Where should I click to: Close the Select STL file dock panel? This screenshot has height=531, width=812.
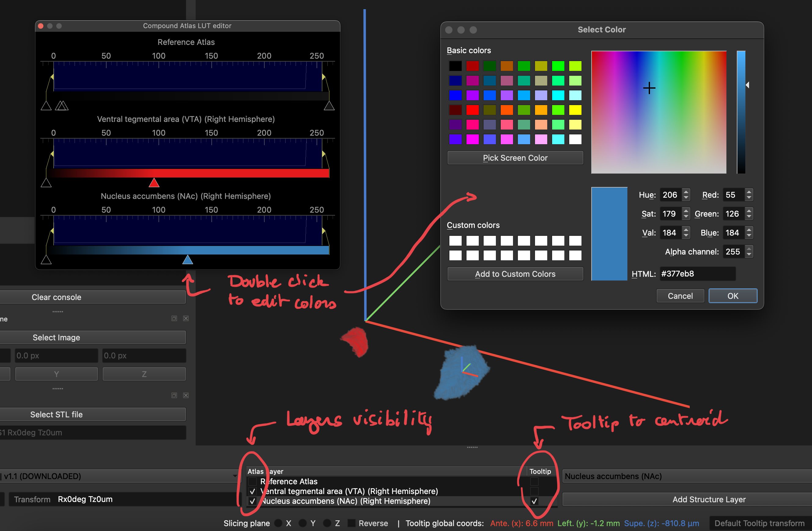click(186, 395)
